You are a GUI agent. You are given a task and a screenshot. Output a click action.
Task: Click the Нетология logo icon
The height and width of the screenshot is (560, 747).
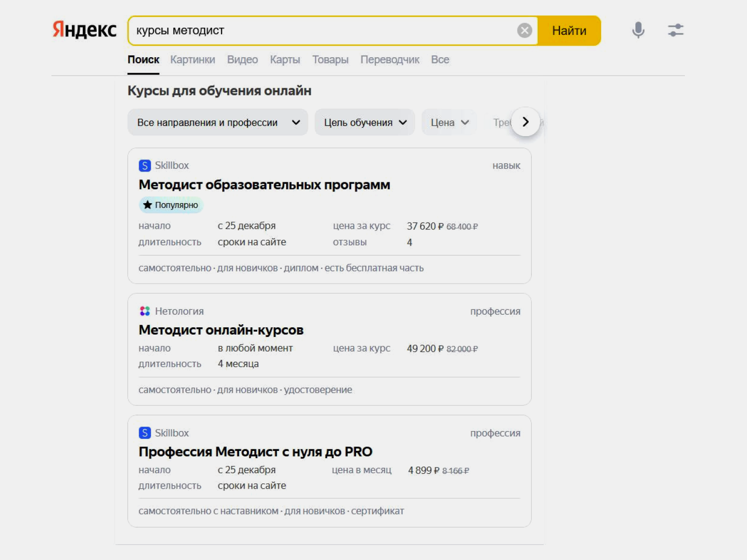[145, 311]
